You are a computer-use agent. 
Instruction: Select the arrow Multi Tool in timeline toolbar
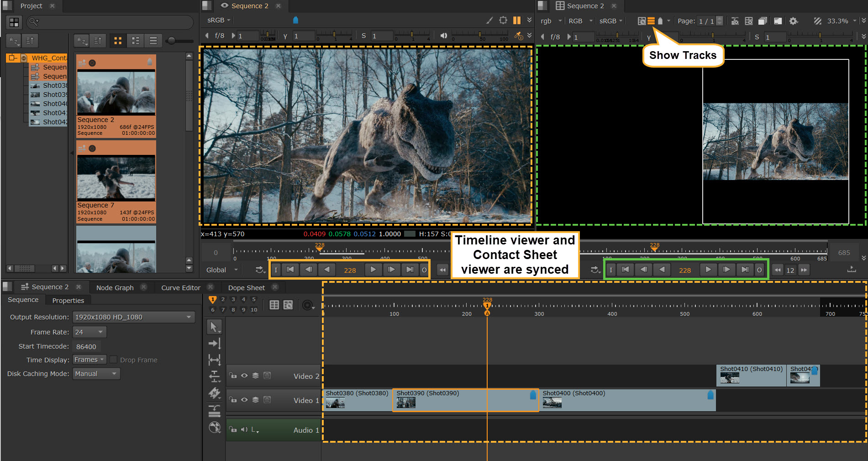[x=214, y=327]
